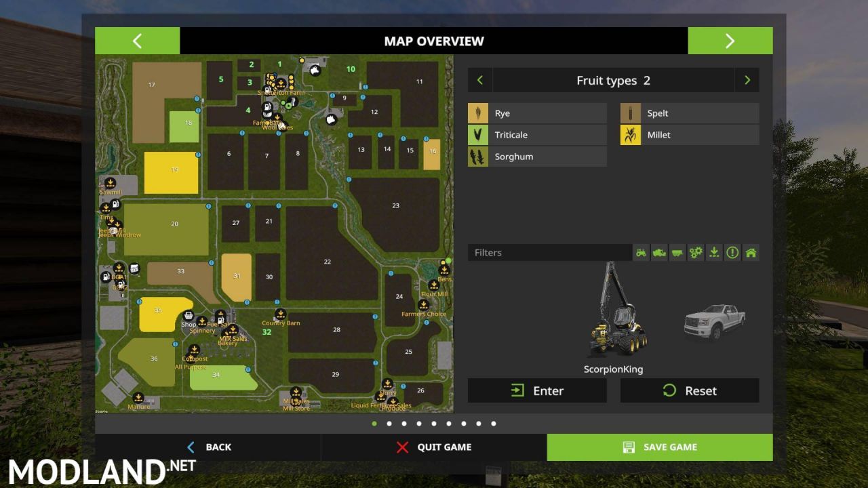Show previous fruit types page
Screen dimensions: 868x488
pyautogui.click(x=480, y=80)
